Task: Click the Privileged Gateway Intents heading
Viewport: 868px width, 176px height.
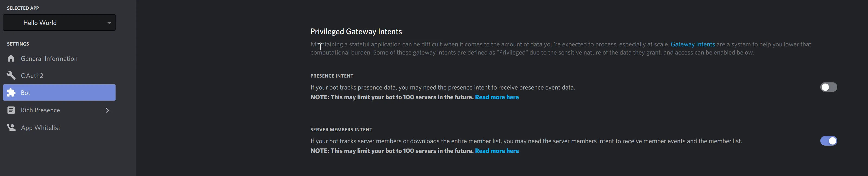Action: click(x=356, y=31)
